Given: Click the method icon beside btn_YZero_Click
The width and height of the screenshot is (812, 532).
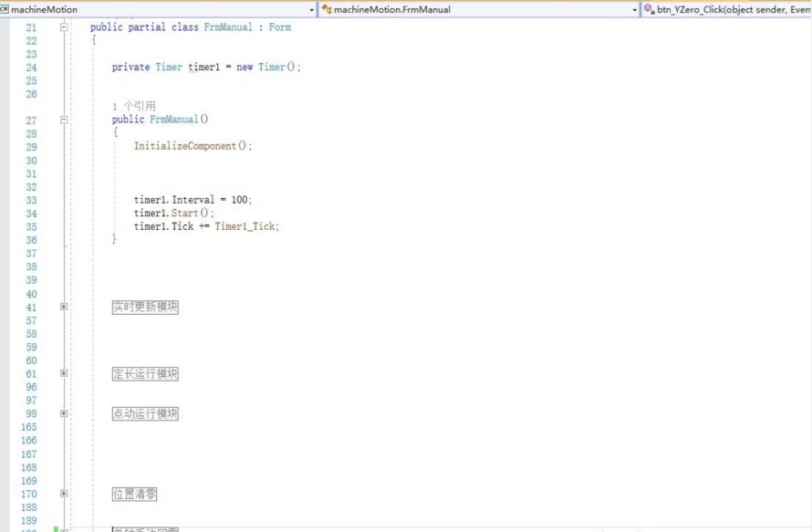Looking at the screenshot, I should (649, 9).
